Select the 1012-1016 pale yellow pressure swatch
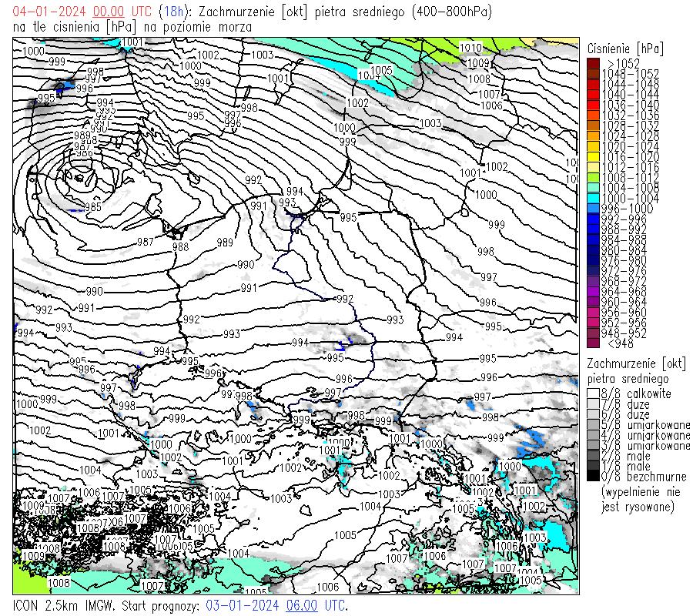Image resolution: width=693 pixels, height=616 pixels. 594,167
